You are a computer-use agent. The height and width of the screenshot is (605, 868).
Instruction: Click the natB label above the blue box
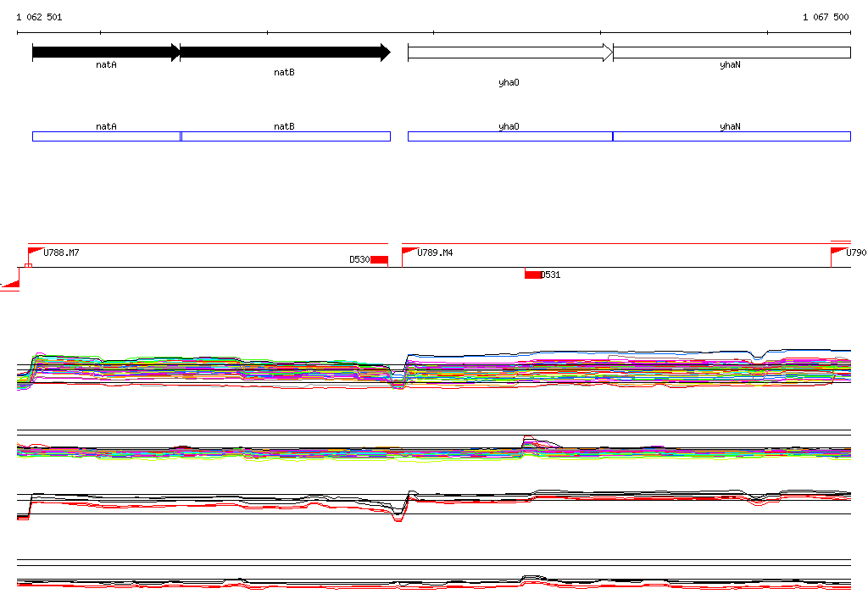pyautogui.click(x=284, y=126)
